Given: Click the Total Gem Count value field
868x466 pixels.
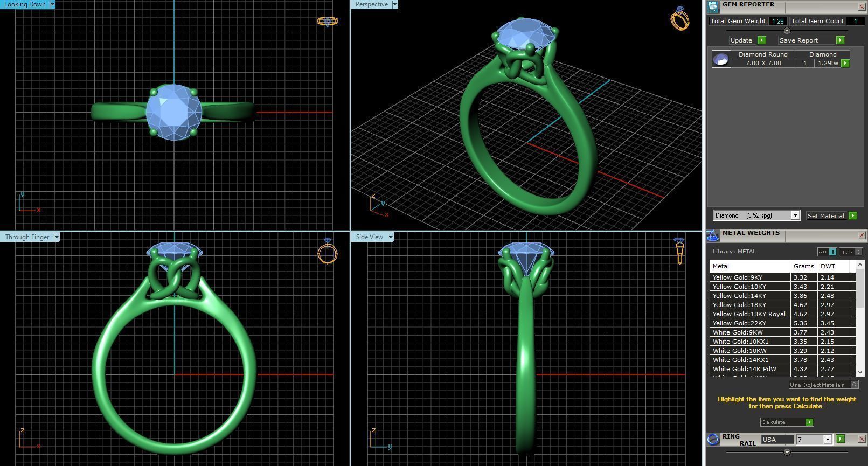Looking at the screenshot, I should (855, 21).
